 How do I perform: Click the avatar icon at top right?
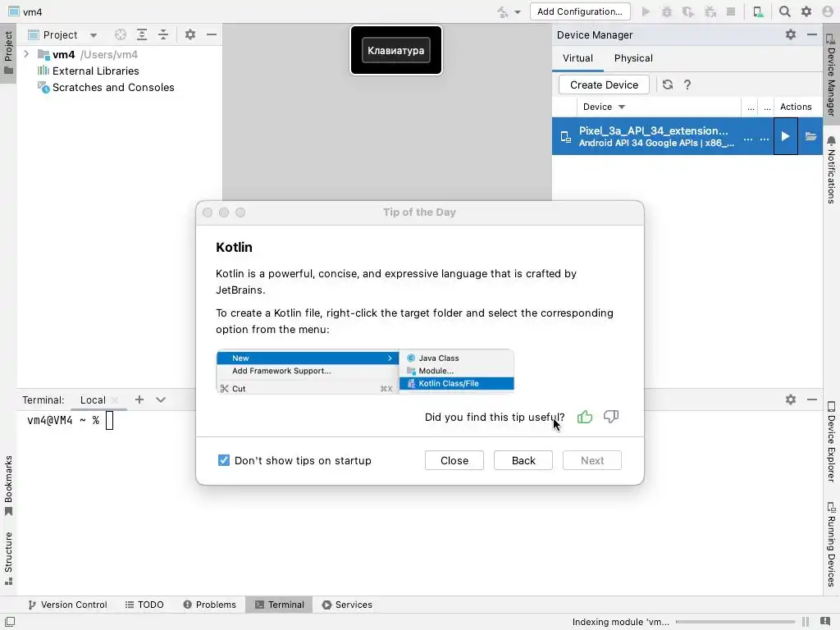(828, 11)
